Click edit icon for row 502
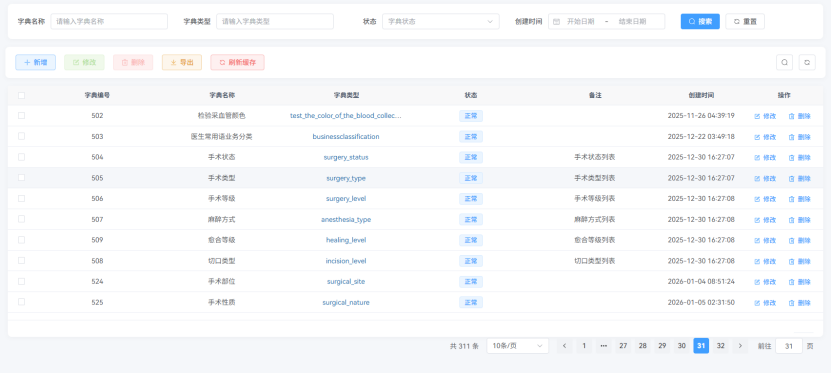 tap(757, 116)
